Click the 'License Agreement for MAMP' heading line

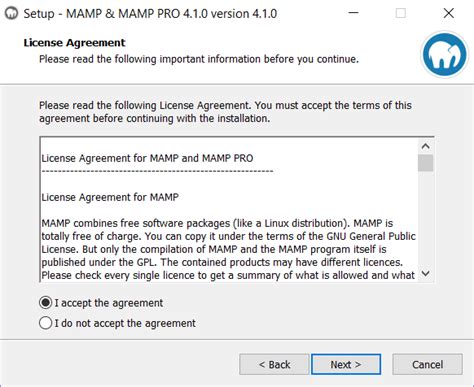point(110,197)
